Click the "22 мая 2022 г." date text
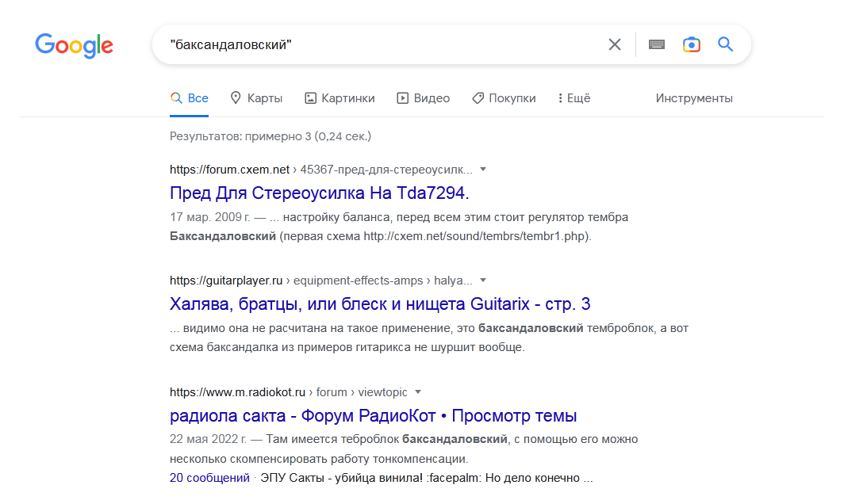Viewport: 844px width, 504px height. (x=208, y=440)
